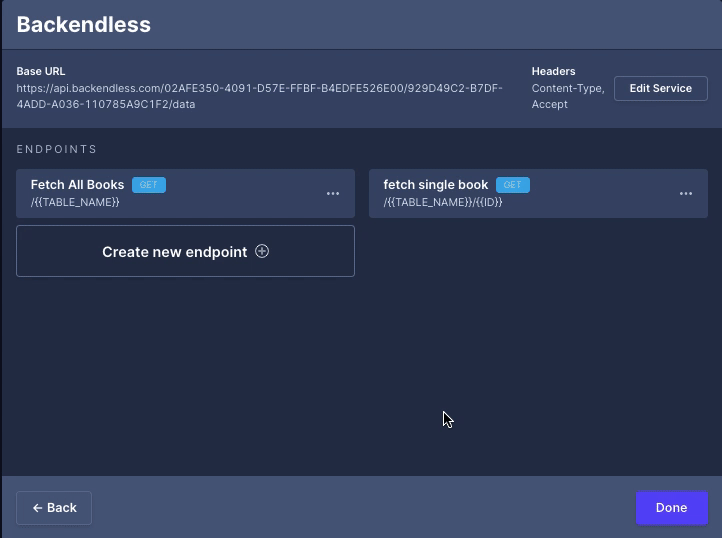The image size is (722, 538).
Task: Open the fetch single book endpoint card
Action: [x=538, y=193]
